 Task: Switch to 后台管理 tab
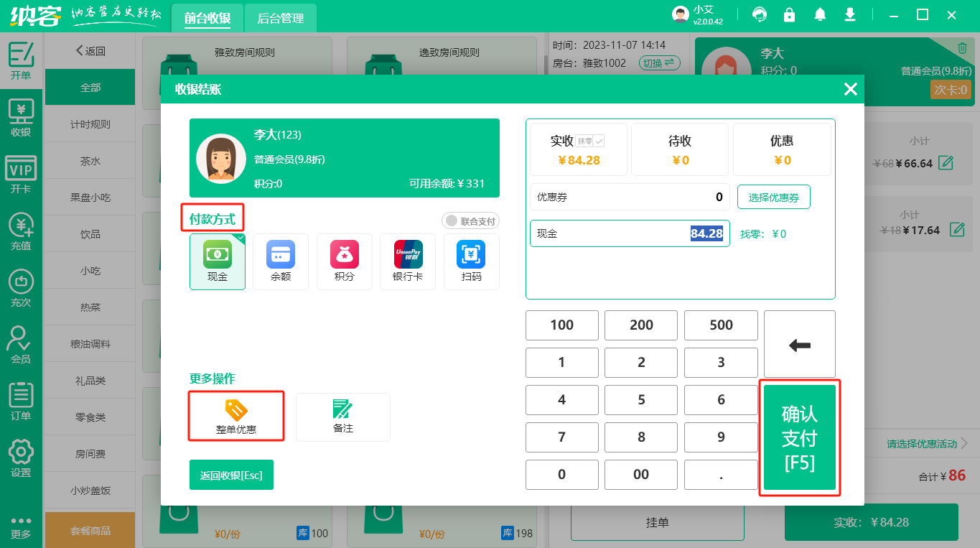(280, 19)
